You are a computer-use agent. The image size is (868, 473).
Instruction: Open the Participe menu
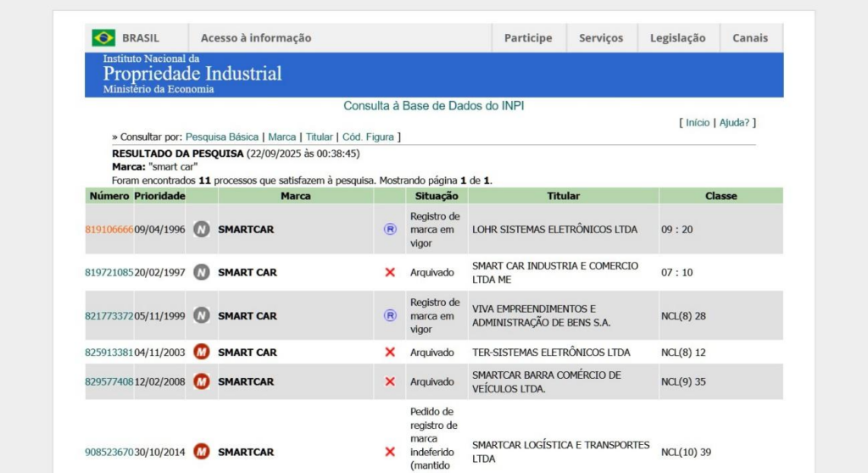pyautogui.click(x=527, y=38)
